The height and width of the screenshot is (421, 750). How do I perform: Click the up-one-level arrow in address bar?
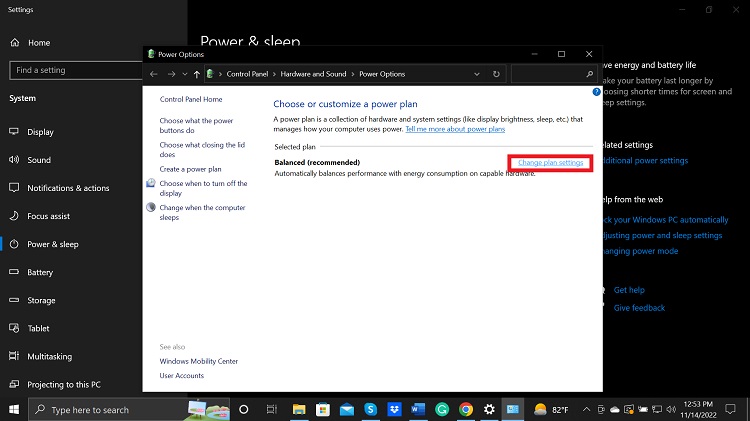(x=196, y=74)
